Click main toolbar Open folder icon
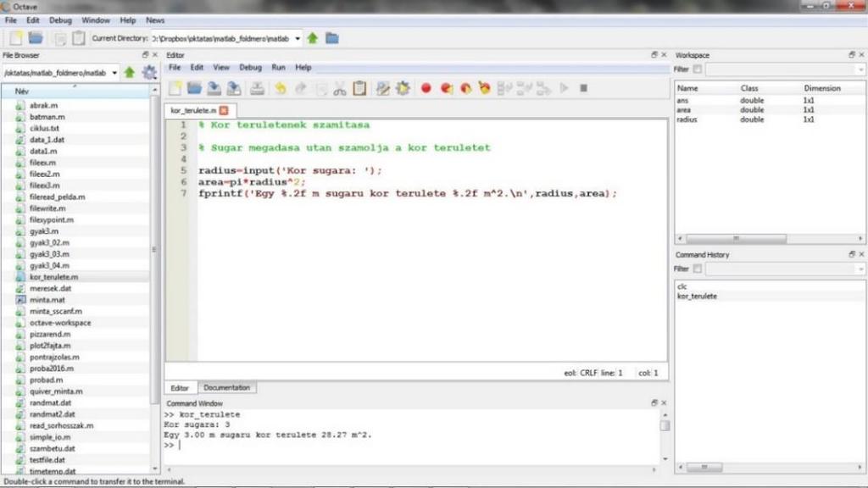This screenshot has height=488, width=868. coord(36,37)
